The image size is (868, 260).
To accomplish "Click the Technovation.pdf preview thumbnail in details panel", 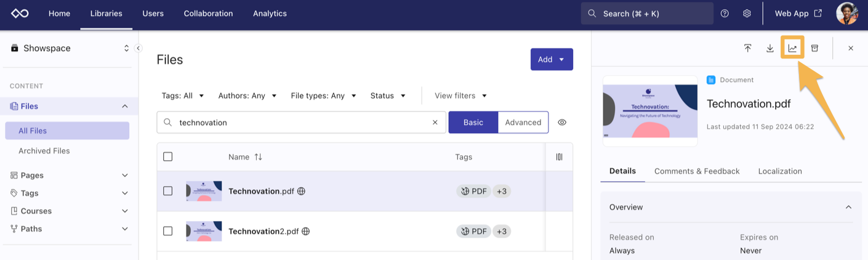I will [649, 111].
